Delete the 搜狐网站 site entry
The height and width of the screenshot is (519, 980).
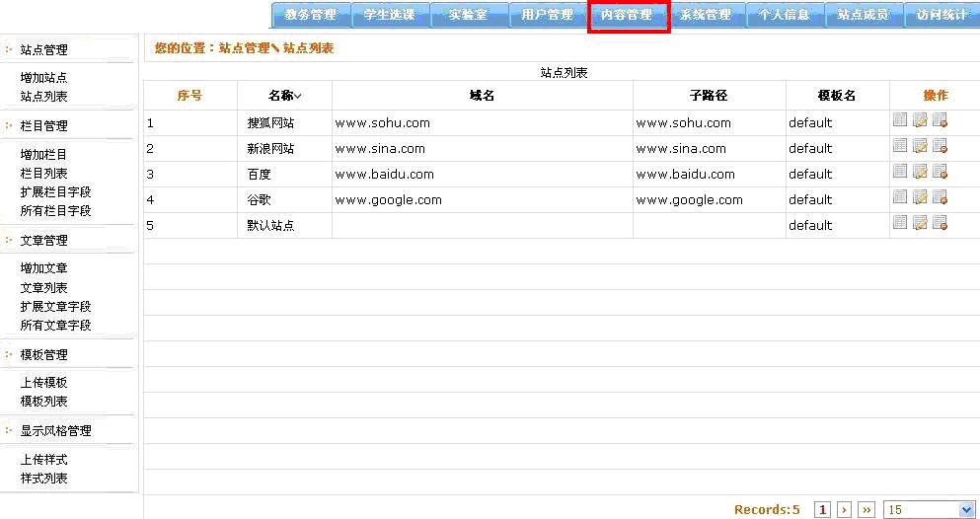pos(940,120)
